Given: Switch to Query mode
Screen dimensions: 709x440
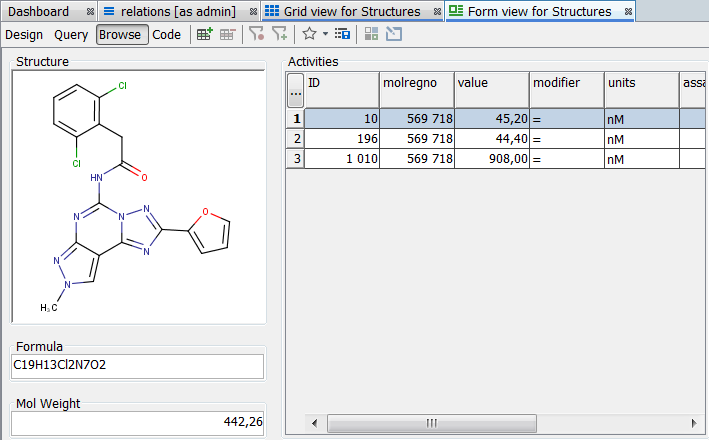Looking at the screenshot, I should click(71, 34).
